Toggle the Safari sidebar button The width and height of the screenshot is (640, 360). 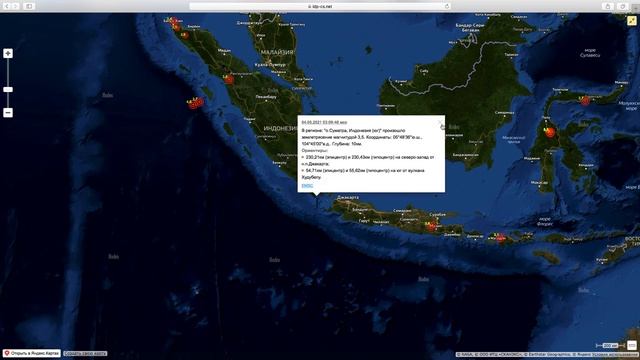click(x=29, y=6)
